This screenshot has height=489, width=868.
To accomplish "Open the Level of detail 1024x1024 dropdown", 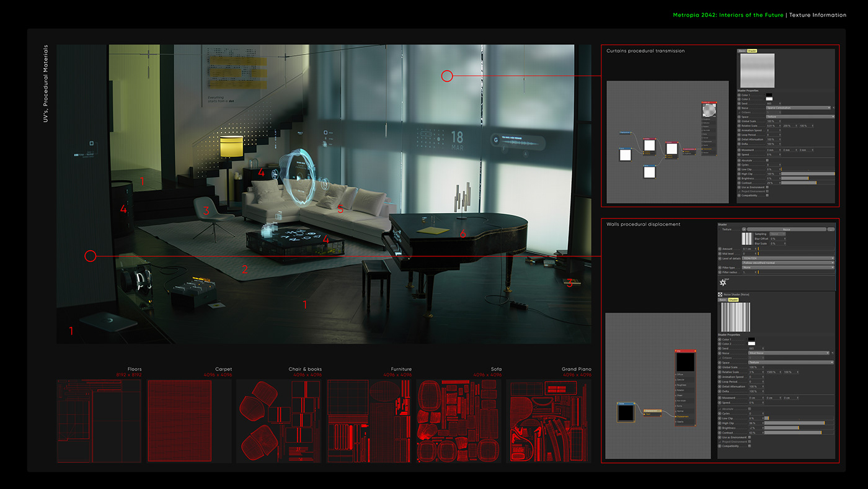I will click(x=788, y=258).
